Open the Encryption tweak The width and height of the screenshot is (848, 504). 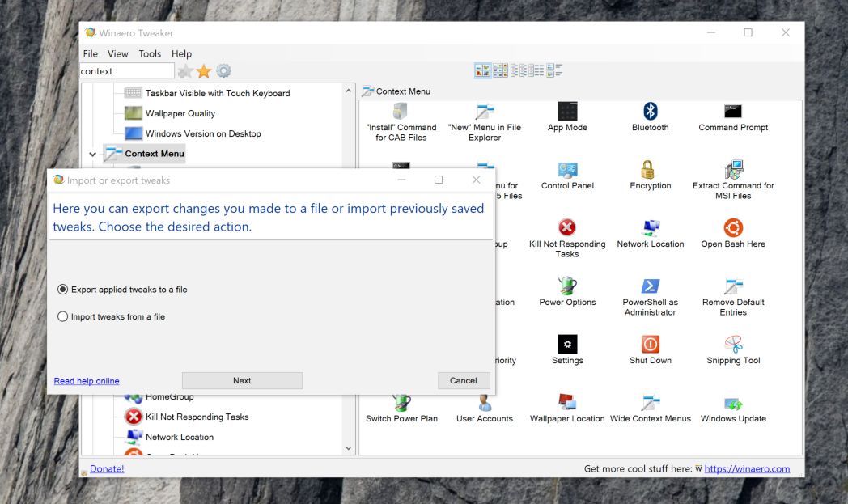point(650,176)
